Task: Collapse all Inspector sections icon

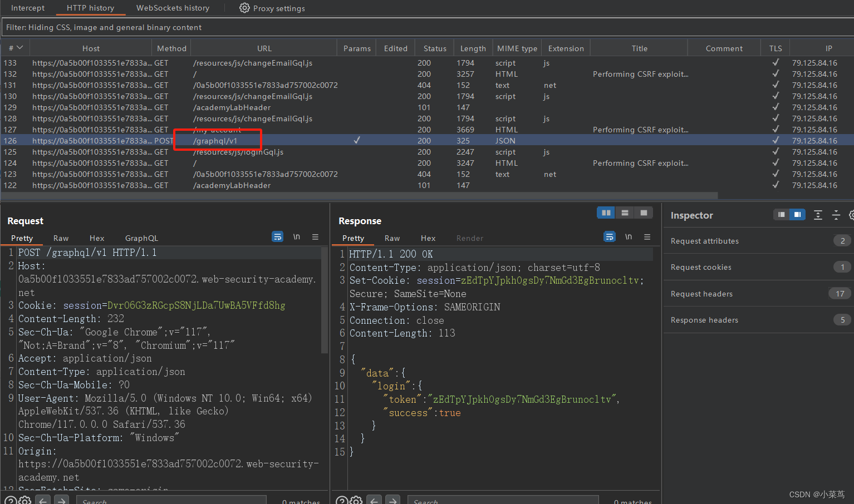Action: tap(836, 215)
